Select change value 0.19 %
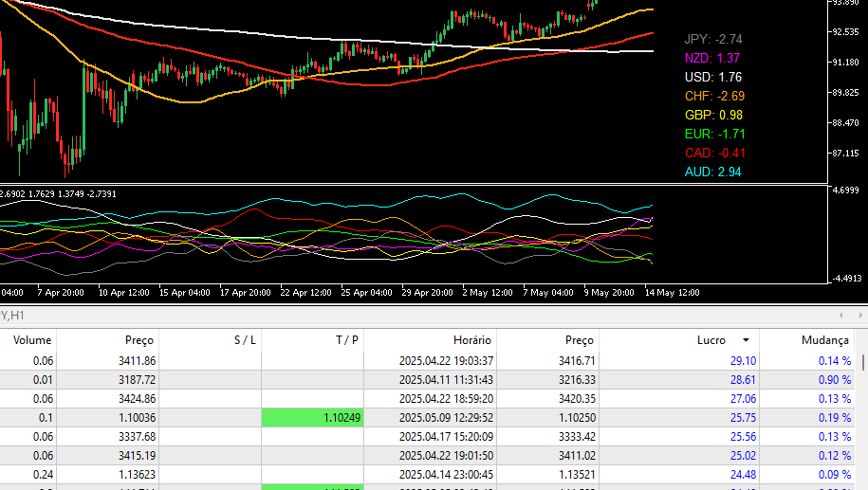 835,418
